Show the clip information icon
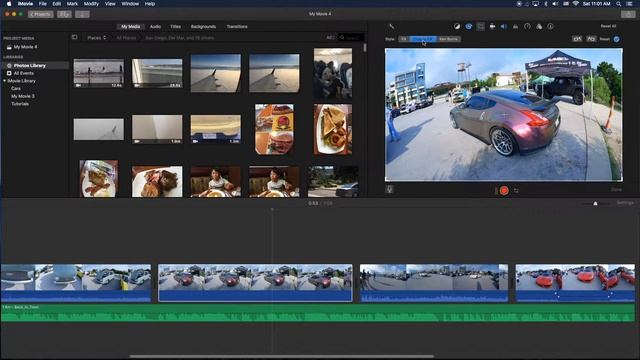 point(551,27)
